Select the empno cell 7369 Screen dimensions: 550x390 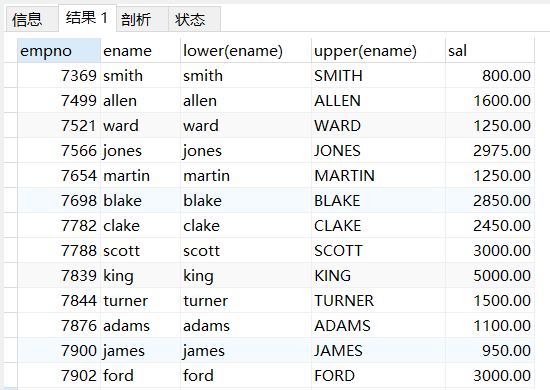59,76
